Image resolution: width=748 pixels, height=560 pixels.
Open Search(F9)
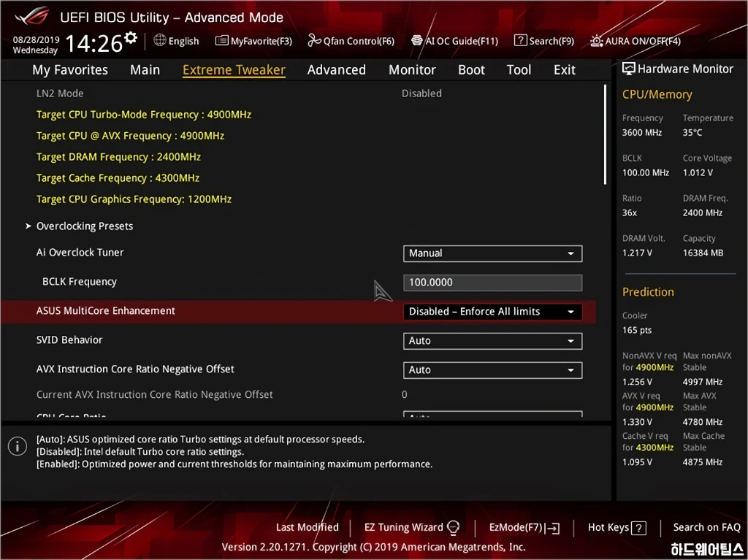(x=544, y=41)
